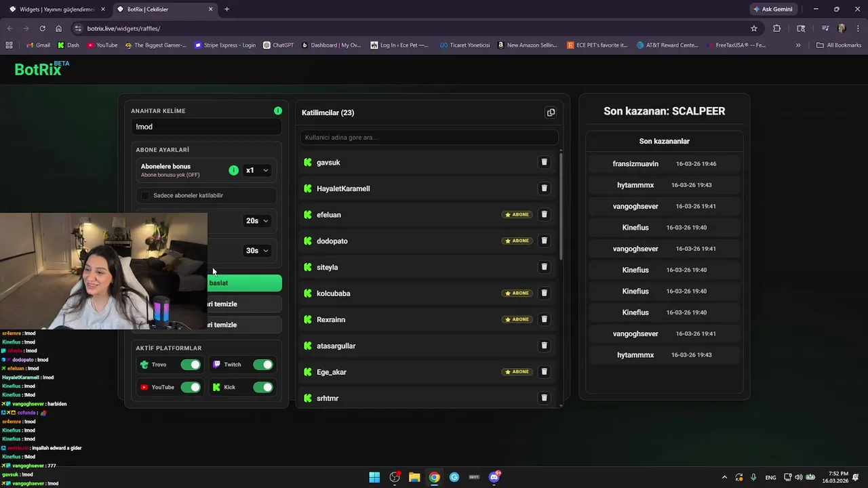Open Ticaret Yoneticisi bookmark
This screenshot has height=488, width=868.
click(465, 45)
